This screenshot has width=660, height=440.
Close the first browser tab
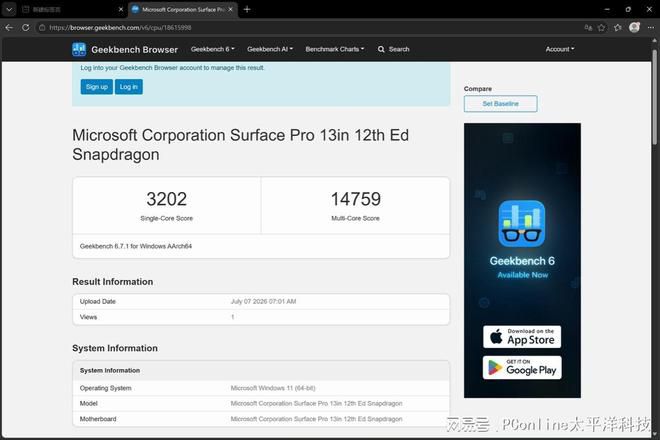coord(121,9)
